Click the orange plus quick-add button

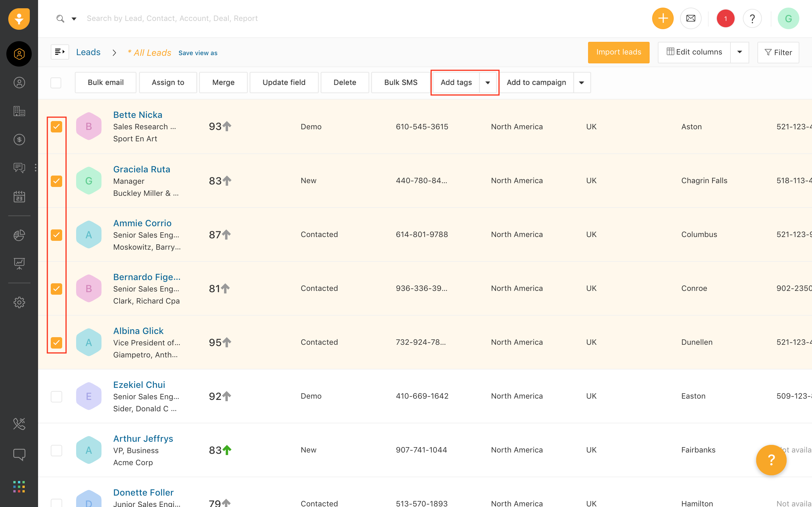[x=663, y=18]
